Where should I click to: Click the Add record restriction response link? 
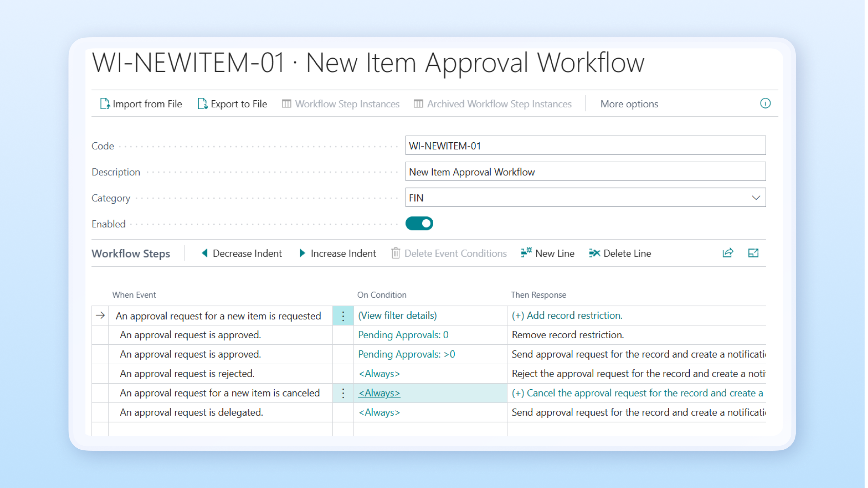[567, 316]
